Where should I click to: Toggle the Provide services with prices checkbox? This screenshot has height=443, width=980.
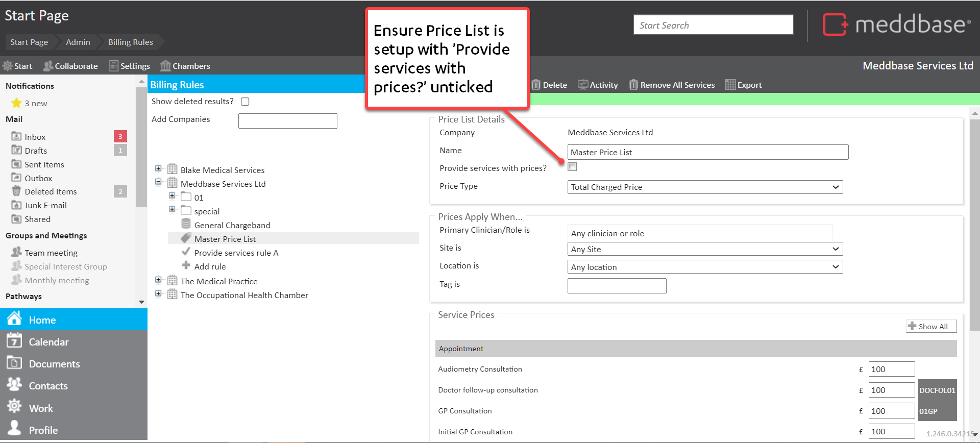coord(572,167)
